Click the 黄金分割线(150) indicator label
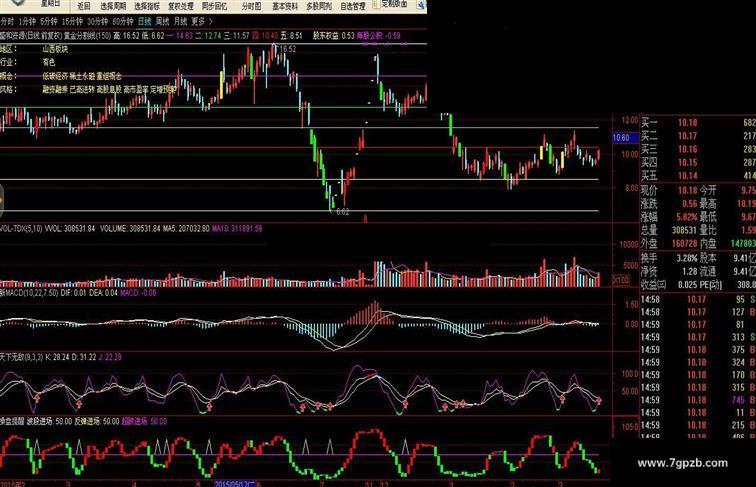 tap(87, 36)
